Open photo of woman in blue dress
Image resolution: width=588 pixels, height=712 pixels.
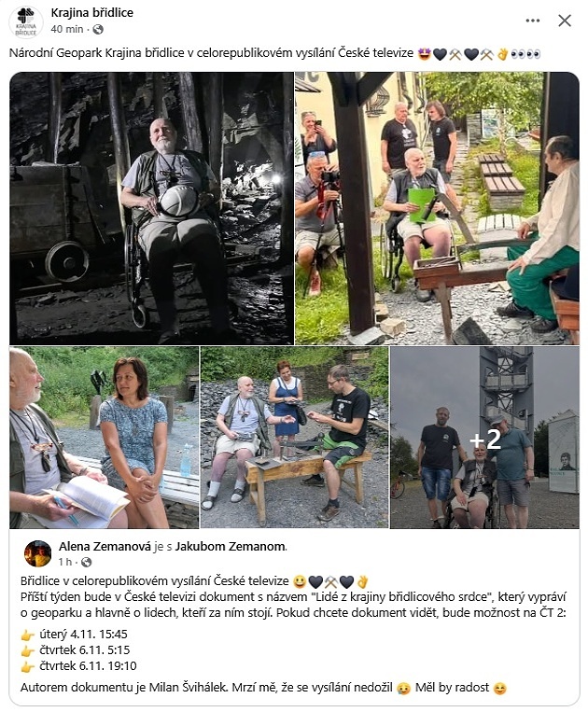pos(104,438)
